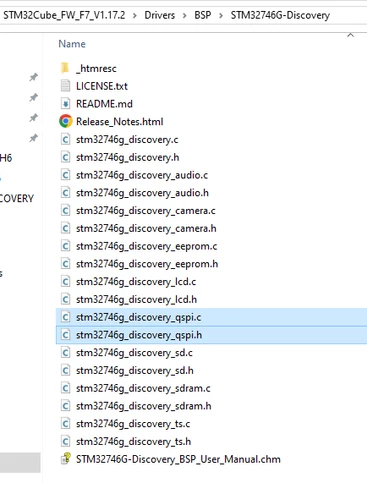Click the icon of stm32746g_discovery_sd.c

[65, 353]
